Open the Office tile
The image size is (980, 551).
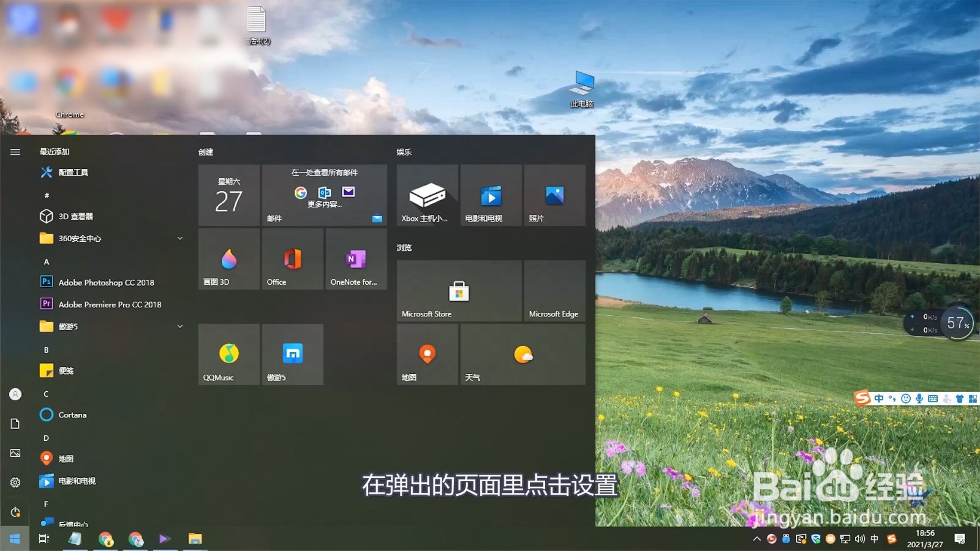pyautogui.click(x=293, y=259)
